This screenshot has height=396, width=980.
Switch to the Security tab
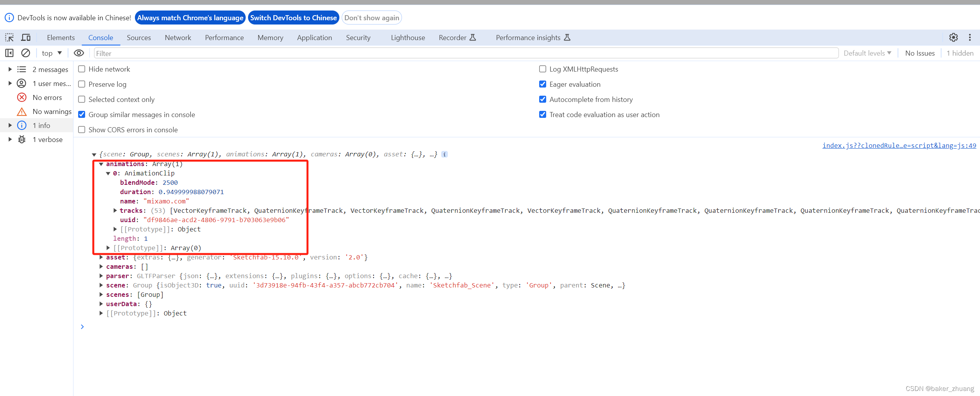pos(358,37)
